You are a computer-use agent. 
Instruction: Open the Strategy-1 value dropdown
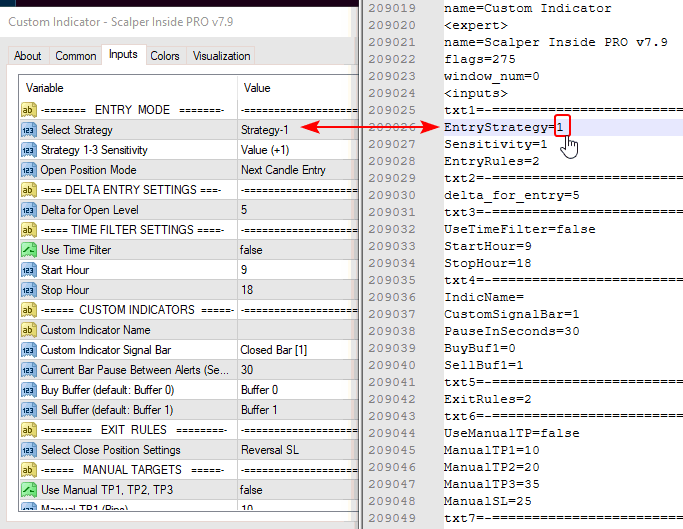tap(298, 130)
